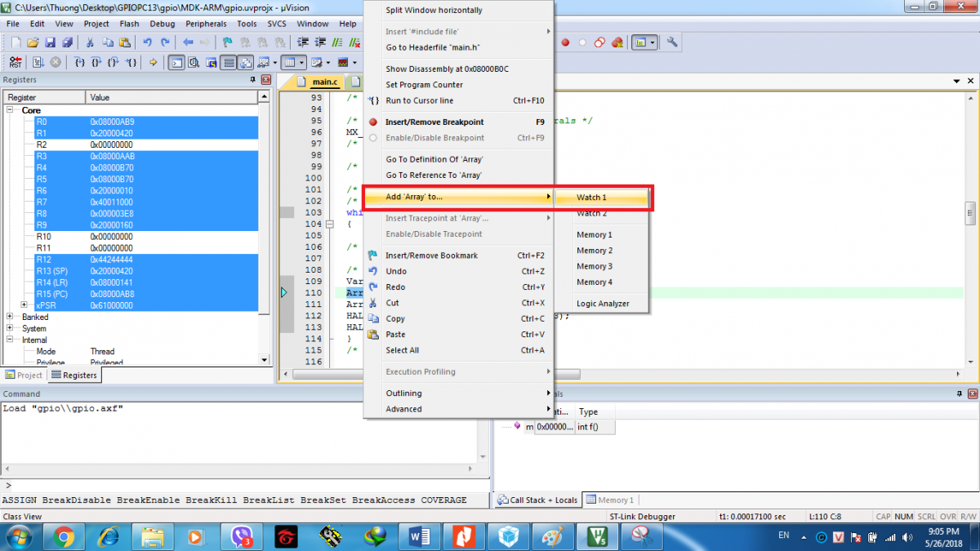Open the Disassembly Window icon
Image resolution: width=980 pixels, height=551 pixels.
pos(191,62)
